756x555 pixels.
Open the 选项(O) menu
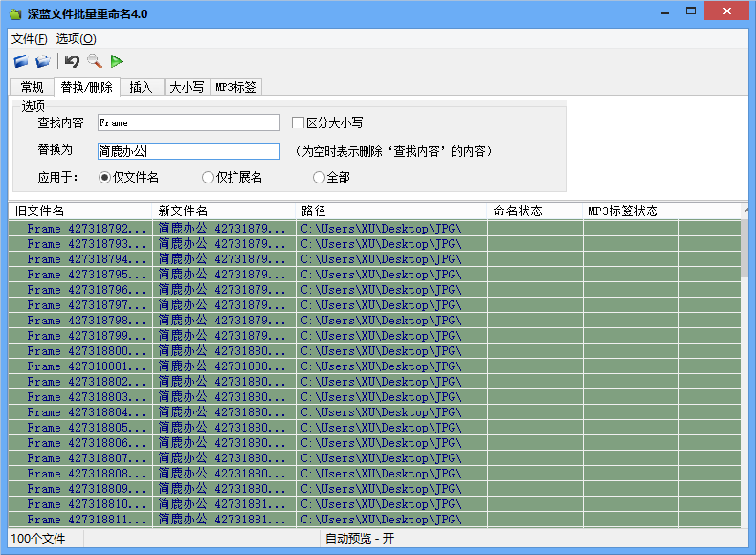tap(77, 39)
